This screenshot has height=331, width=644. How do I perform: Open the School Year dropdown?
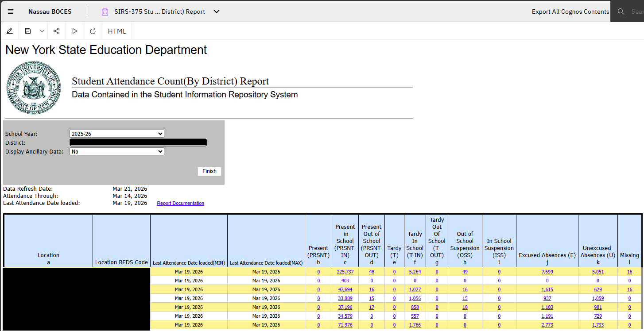pyautogui.click(x=117, y=134)
